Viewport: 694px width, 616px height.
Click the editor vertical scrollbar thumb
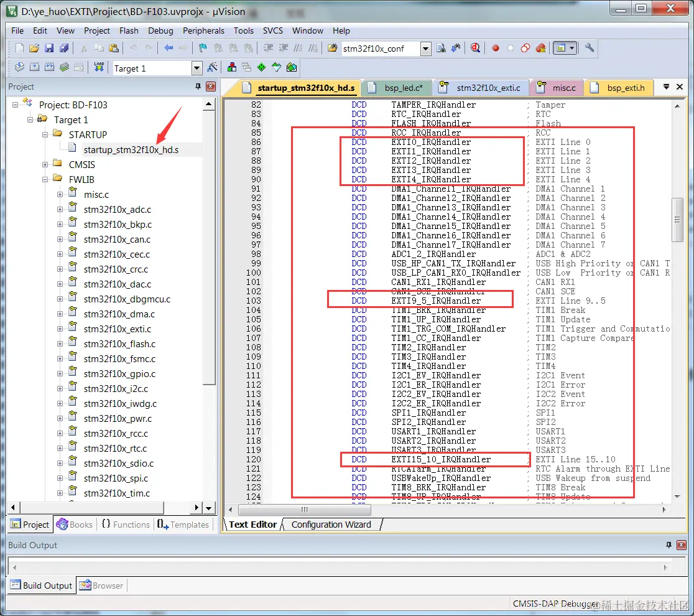pos(677,220)
